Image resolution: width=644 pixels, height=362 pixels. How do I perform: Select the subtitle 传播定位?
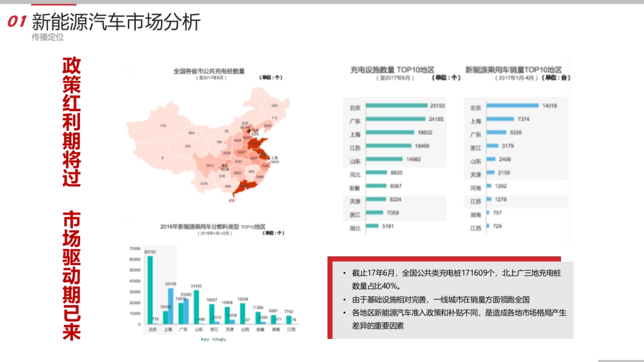(48, 37)
